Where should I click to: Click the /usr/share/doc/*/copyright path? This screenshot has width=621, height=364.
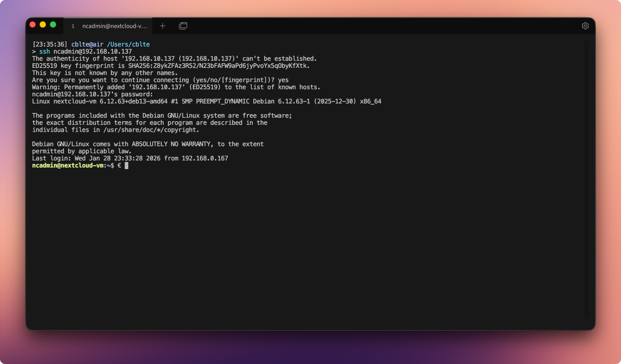[x=151, y=130]
